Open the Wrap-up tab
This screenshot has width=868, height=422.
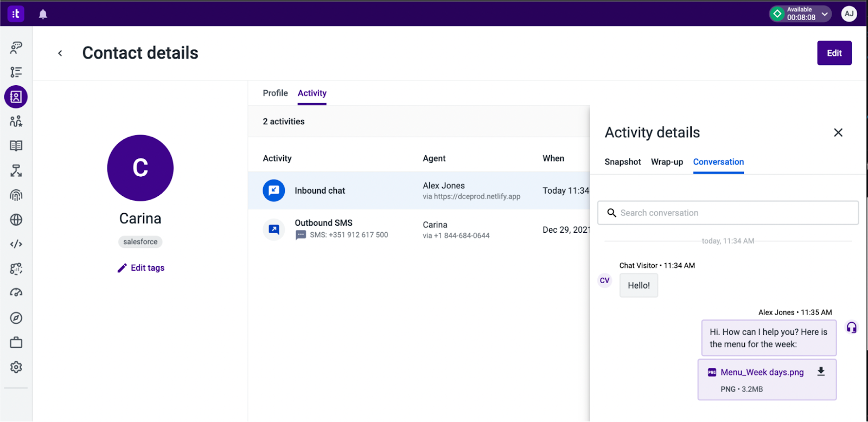[667, 162]
